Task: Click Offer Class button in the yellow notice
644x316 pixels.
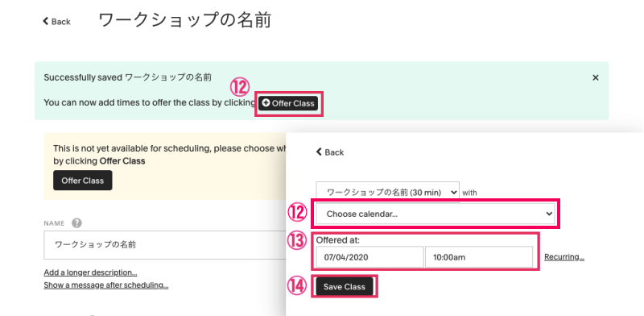Action: coord(83,181)
